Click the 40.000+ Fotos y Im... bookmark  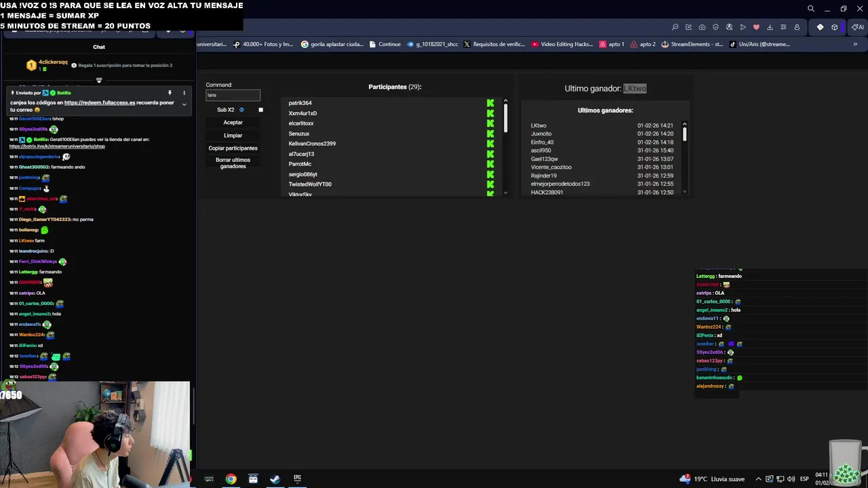pyautogui.click(x=263, y=44)
